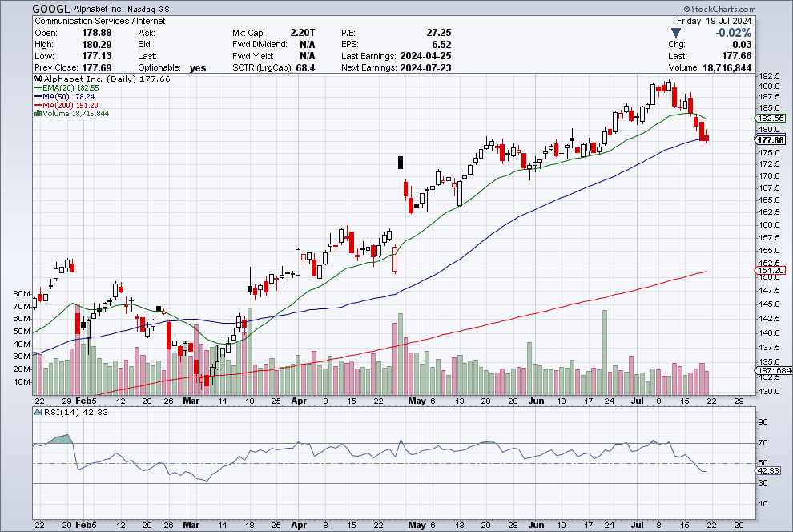Click the red MA(200) line swatch in legend
793x532 pixels.
(x=38, y=105)
